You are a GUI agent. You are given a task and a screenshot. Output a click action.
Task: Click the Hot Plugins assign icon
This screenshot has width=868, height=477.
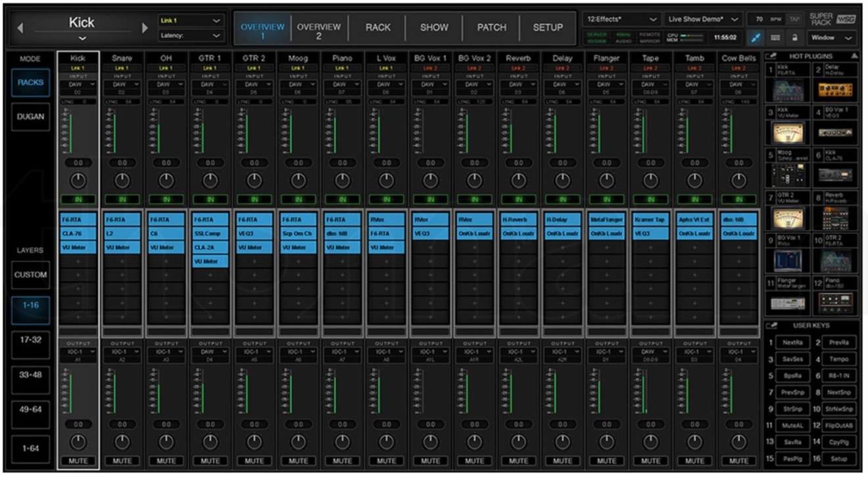pyautogui.click(x=771, y=56)
